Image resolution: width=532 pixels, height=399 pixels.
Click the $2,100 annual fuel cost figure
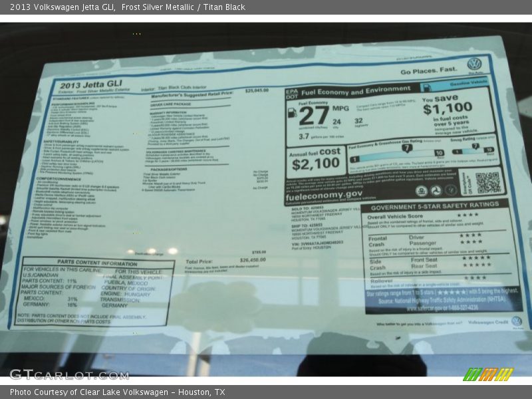[315, 164]
